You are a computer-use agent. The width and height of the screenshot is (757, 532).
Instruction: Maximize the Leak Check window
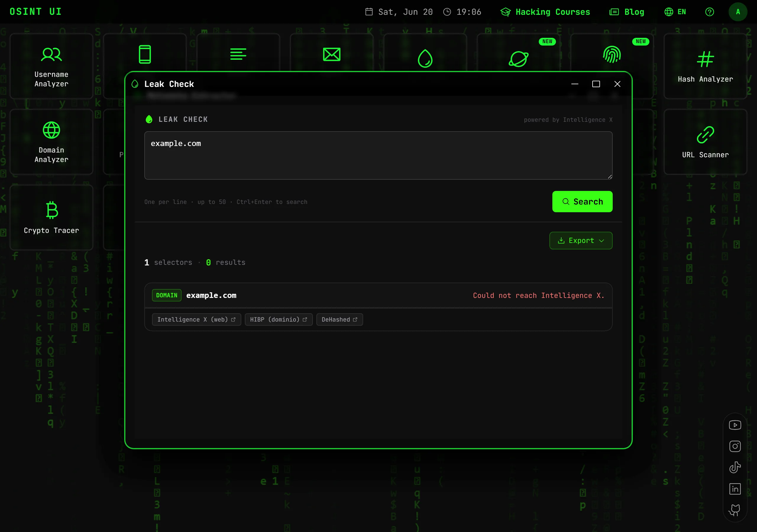coord(596,84)
